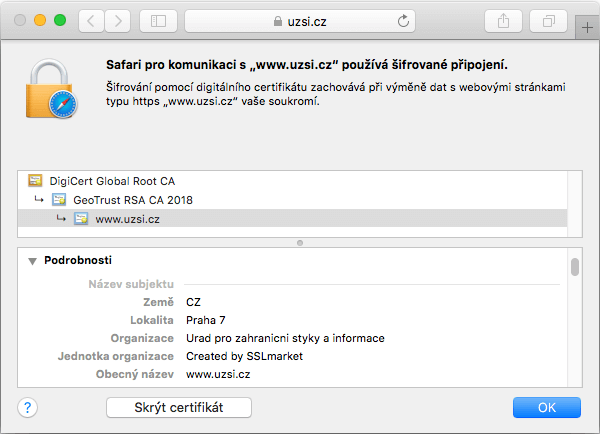Reload the uzsi.cz page
Viewport: 600px width, 434px height.
click(x=403, y=21)
